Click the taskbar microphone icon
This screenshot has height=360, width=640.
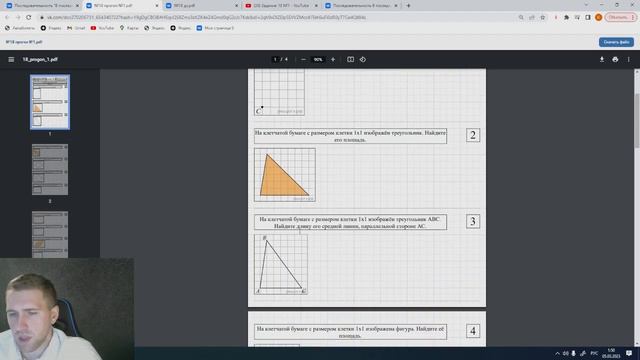573,353
